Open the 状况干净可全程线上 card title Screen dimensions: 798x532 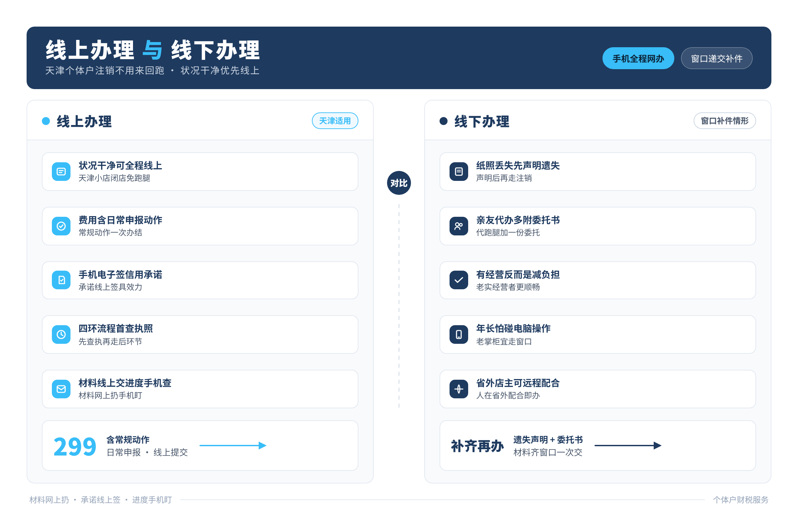click(120, 166)
